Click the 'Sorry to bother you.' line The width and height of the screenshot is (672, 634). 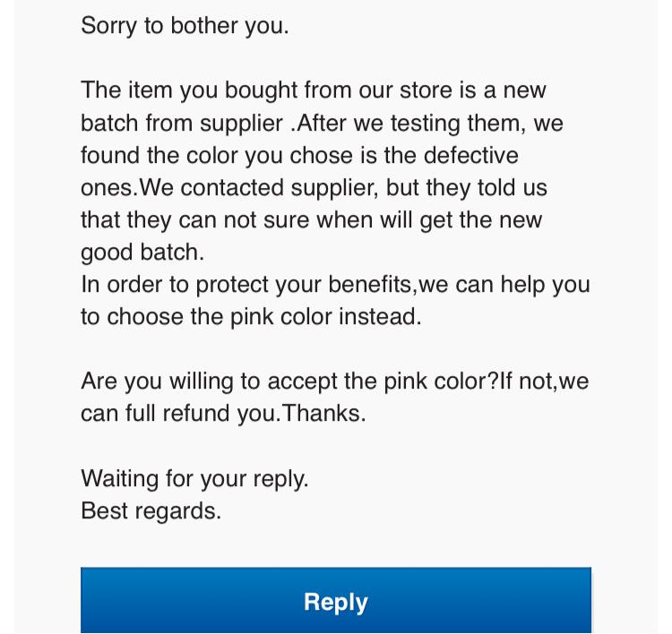pos(185,26)
